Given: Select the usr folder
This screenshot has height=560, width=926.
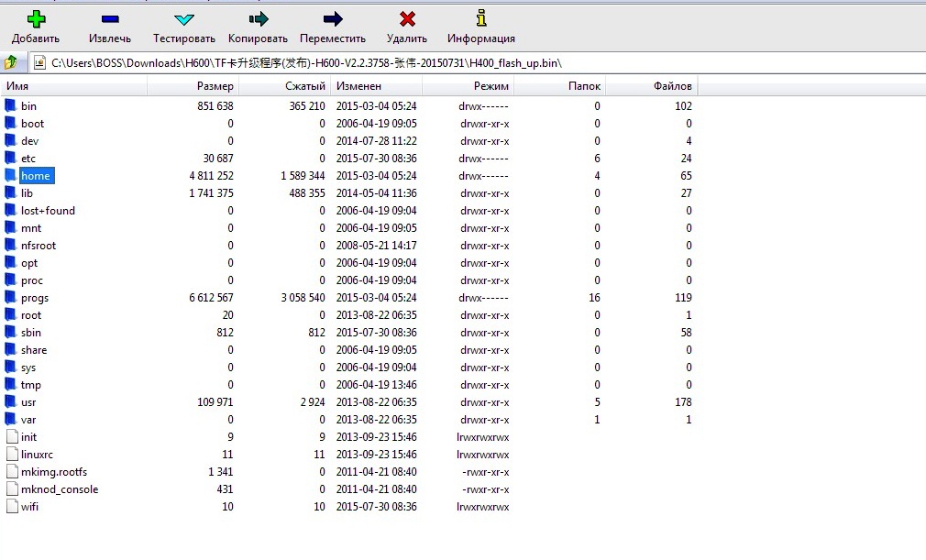Looking at the screenshot, I should pos(28,402).
